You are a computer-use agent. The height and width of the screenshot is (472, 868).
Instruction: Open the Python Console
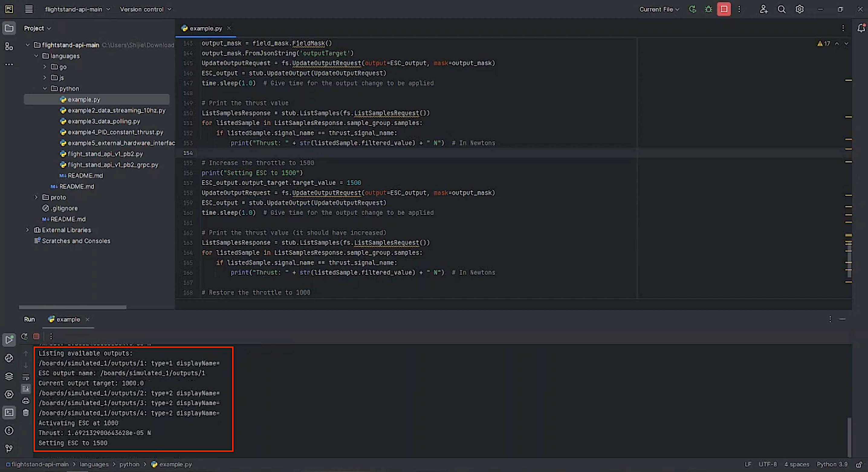(9, 358)
